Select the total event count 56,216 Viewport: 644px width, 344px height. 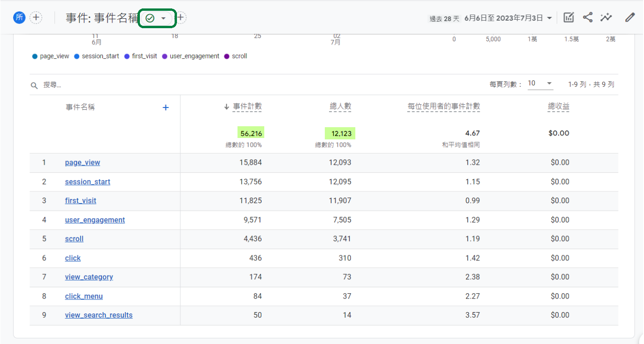pos(251,133)
